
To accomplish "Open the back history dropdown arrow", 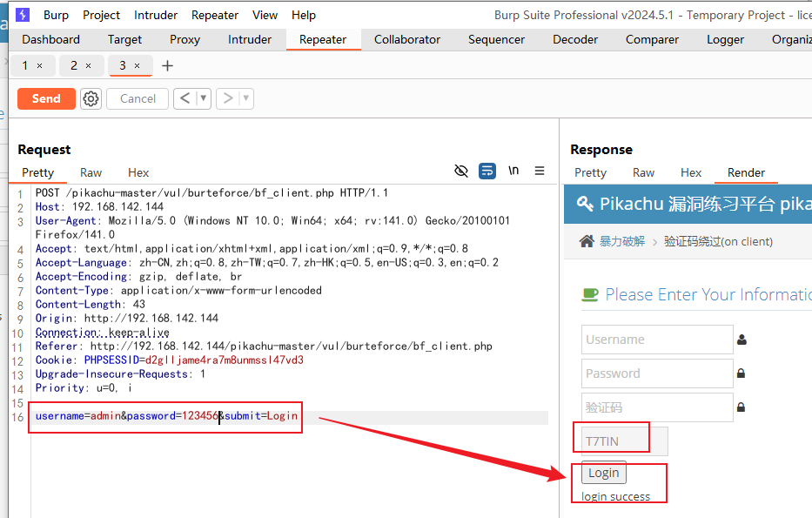I will pyautogui.click(x=204, y=98).
